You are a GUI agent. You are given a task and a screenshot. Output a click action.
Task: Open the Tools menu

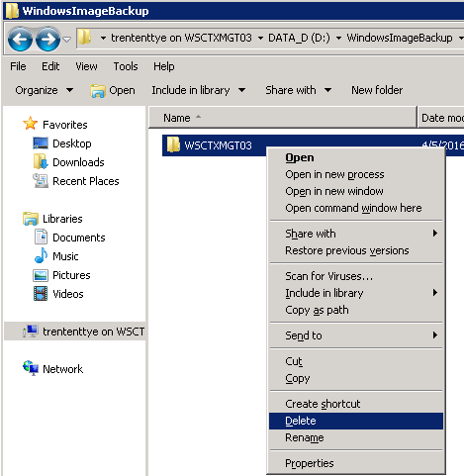pyautogui.click(x=126, y=66)
